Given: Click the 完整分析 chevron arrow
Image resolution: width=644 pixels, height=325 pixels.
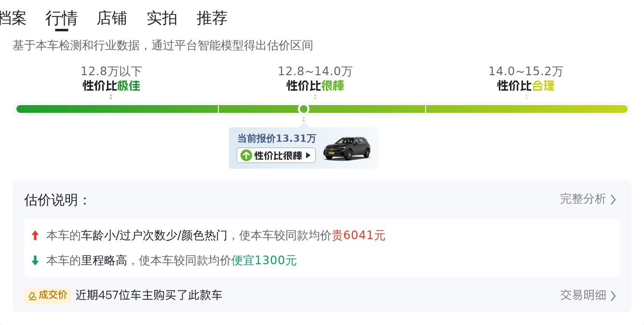Looking at the screenshot, I should click(613, 200).
